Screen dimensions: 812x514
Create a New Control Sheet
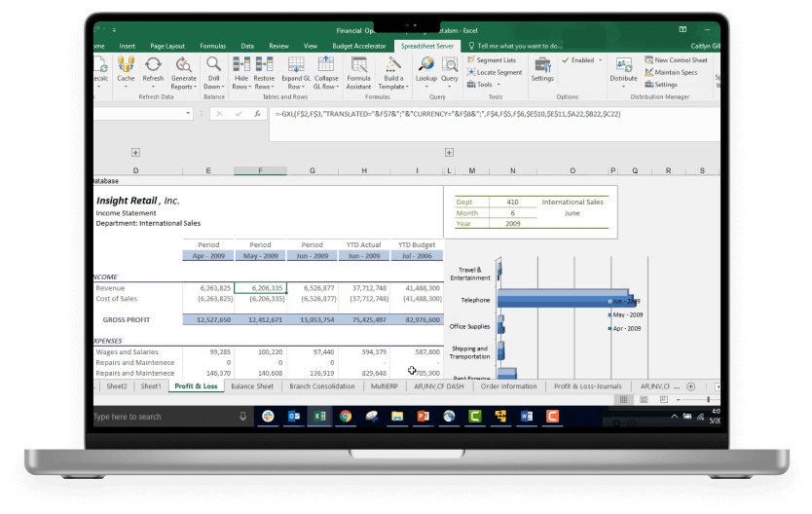(676, 60)
